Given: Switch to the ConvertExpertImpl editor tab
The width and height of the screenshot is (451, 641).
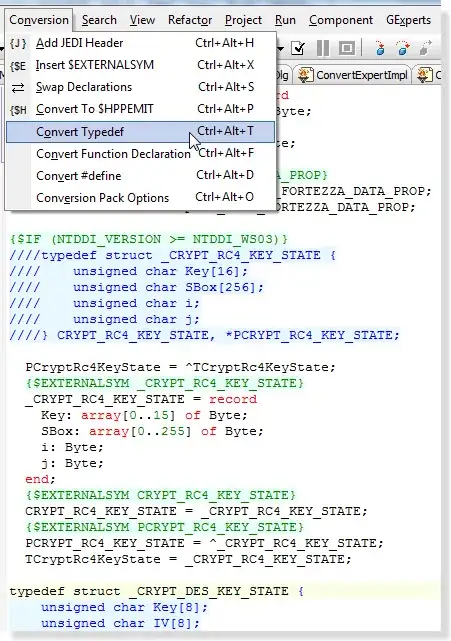Looking at the screenshot, I should click(x=352, y=75).
